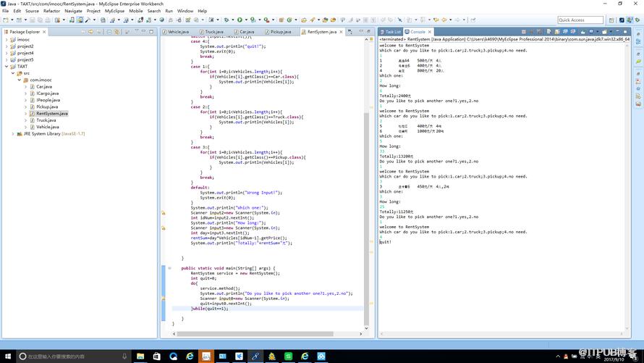Select Truck.java in Package Explorer
644x363 pixels.
point(46,120)
